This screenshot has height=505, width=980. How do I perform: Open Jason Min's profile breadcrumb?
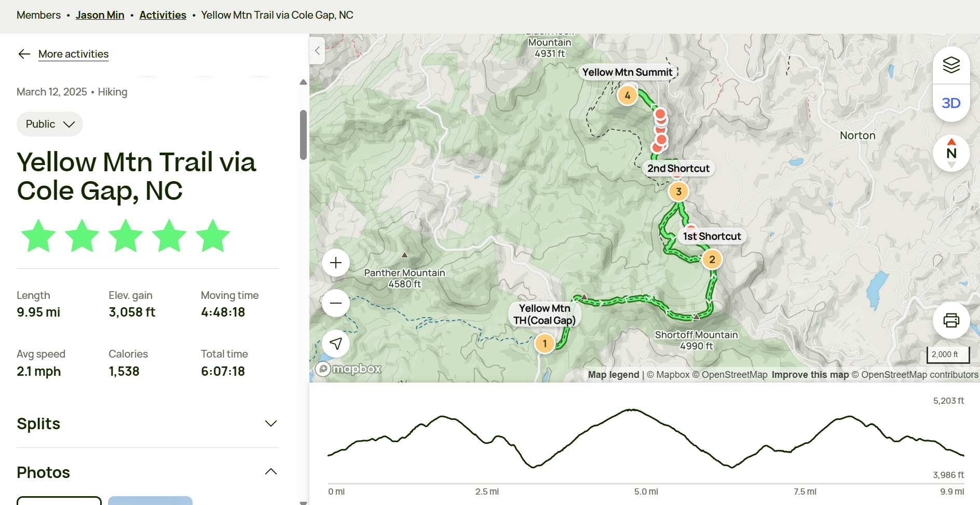[100, 15]
